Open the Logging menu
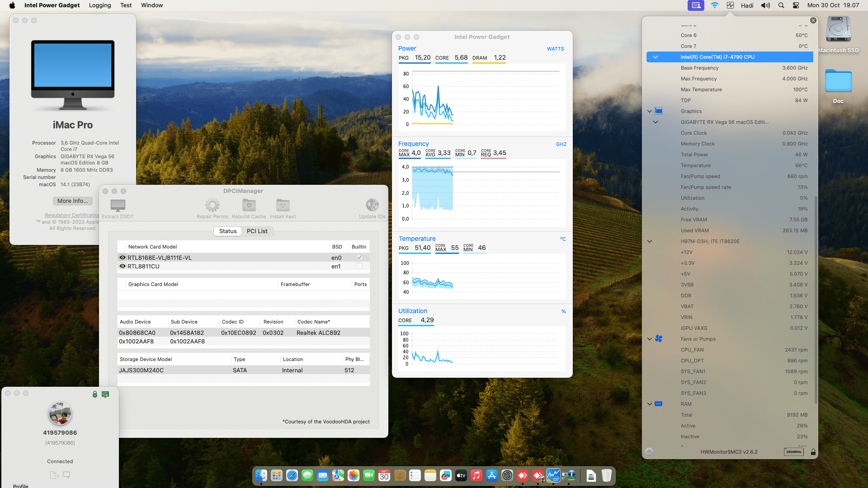This screenshot has height=488, width=868. [100, 5]
